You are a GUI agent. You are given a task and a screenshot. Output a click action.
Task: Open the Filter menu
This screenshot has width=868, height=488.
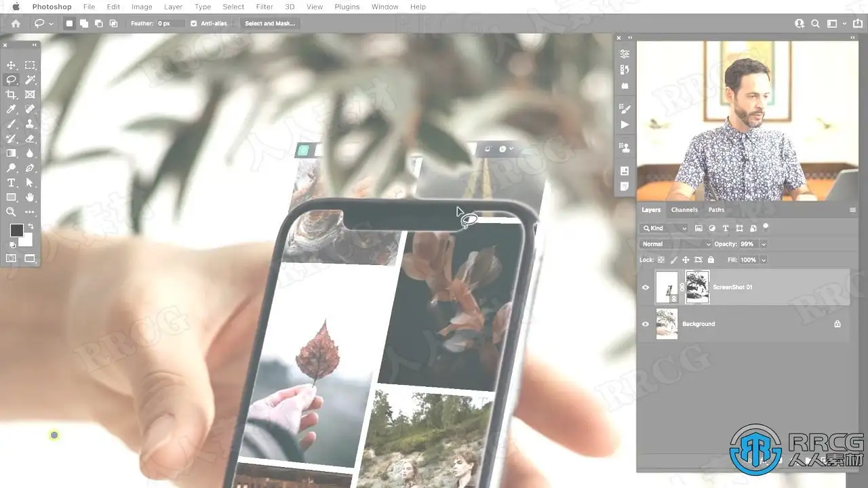264,7
